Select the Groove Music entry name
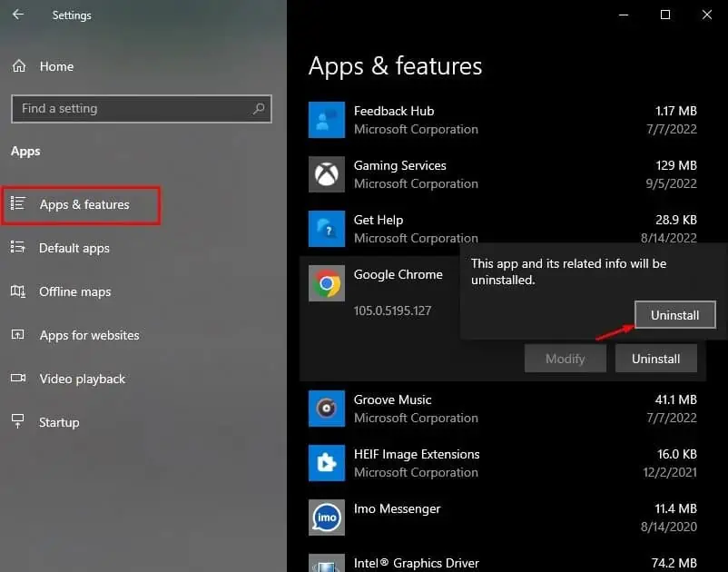The image size is (728, 572). (392, 399)
